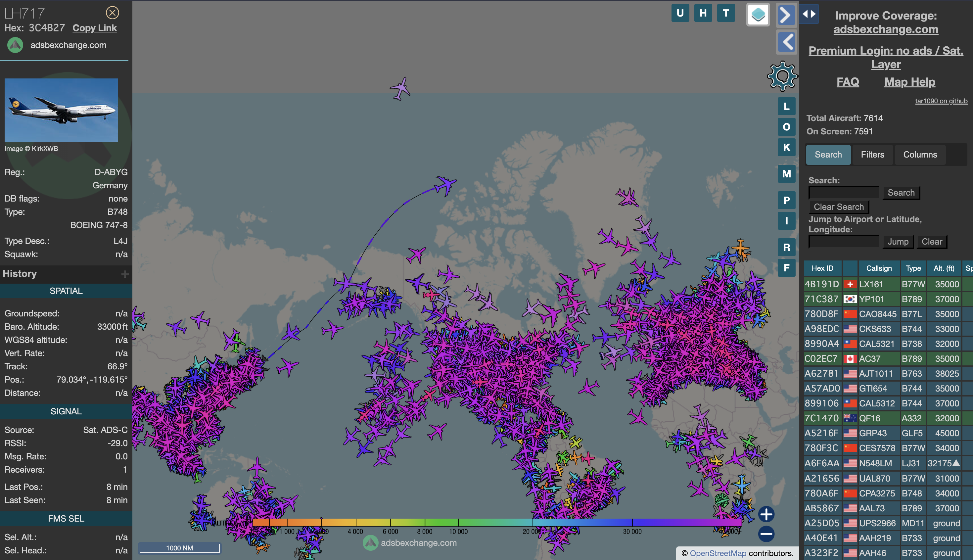This screenshot has width=973, height=560.
Task: Select the N548LM aircraft row
Action: (888, 463)
